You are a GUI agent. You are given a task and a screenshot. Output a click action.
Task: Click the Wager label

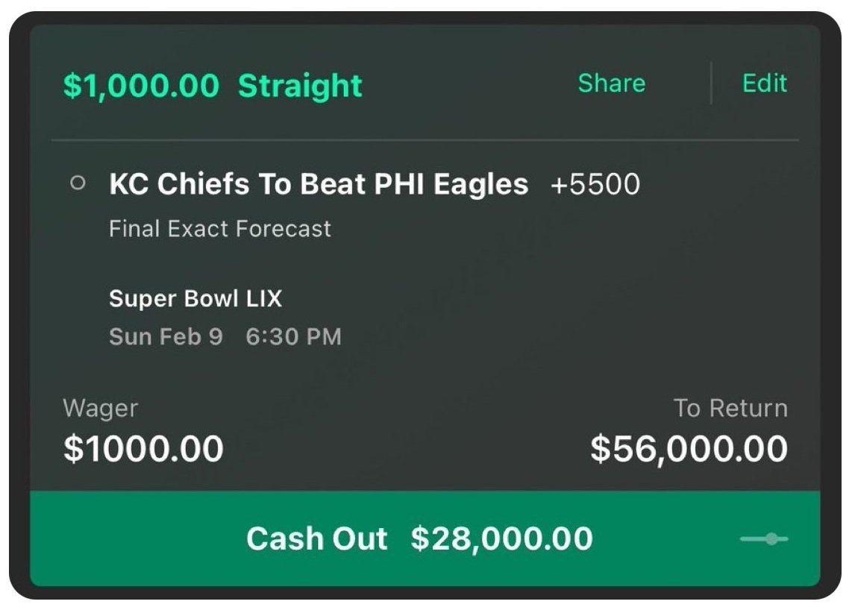tap(100, 409)
